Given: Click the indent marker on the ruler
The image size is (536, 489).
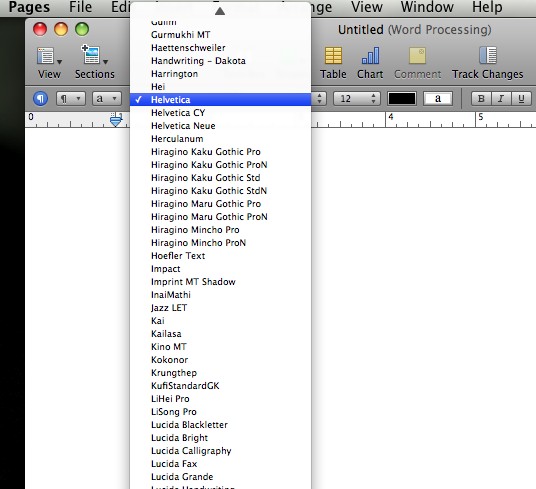Looking at the screenshot, I should click(116, 120).
